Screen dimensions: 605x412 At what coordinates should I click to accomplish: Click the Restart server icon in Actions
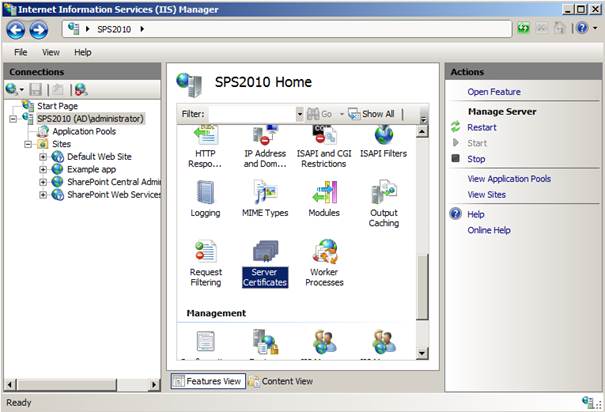coord(456,127)
